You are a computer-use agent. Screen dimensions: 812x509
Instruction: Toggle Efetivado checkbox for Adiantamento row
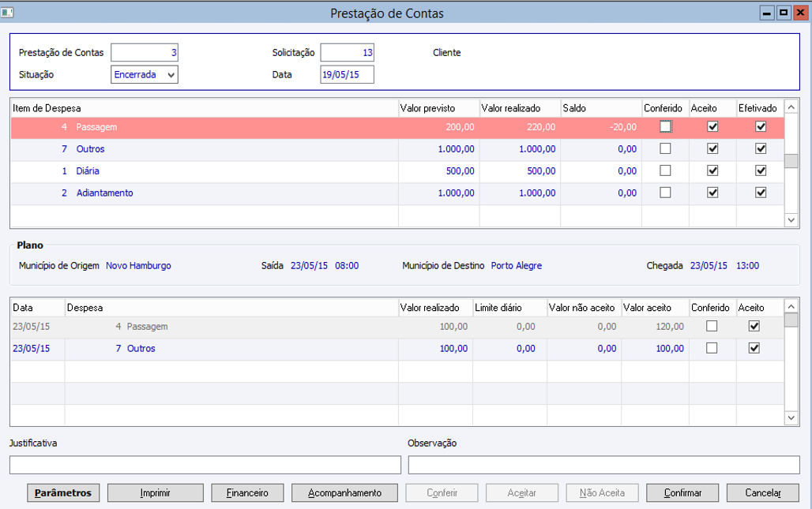click(761, 193)
